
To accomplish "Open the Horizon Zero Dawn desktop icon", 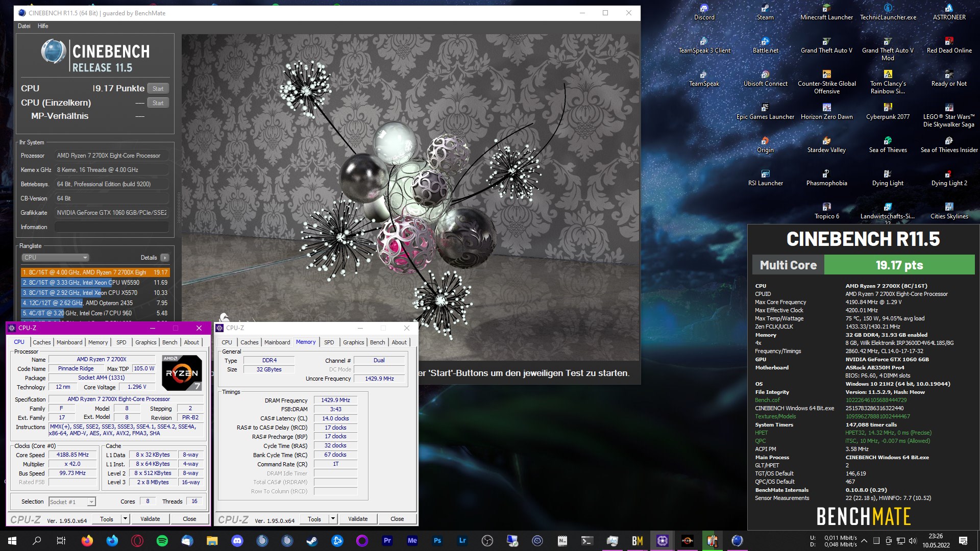I will (826, 111).
